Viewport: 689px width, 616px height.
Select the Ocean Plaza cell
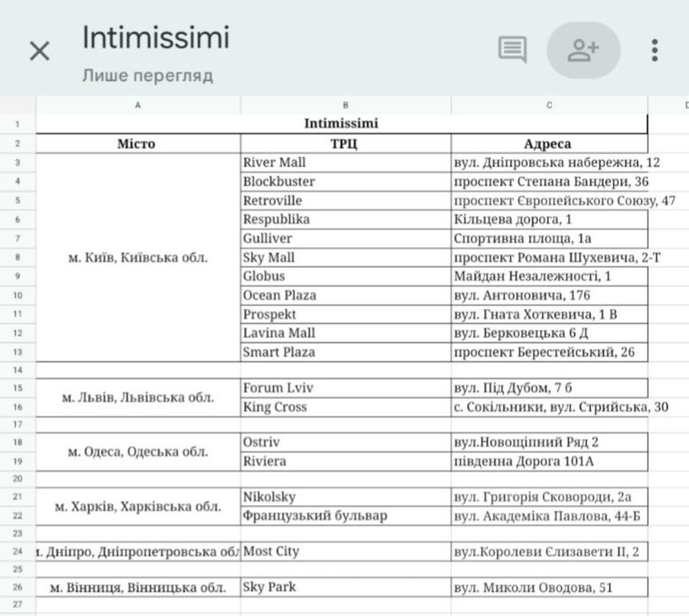pyautogui.click(x=345, y=295)
